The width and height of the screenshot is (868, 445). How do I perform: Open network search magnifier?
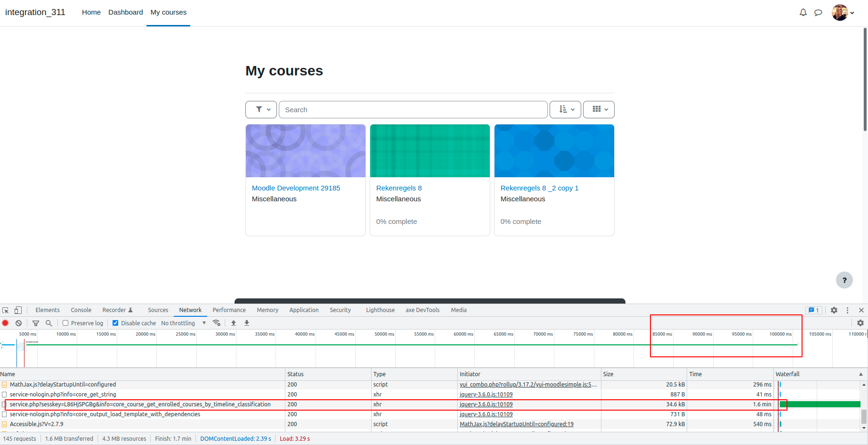(x=49, y=323)
